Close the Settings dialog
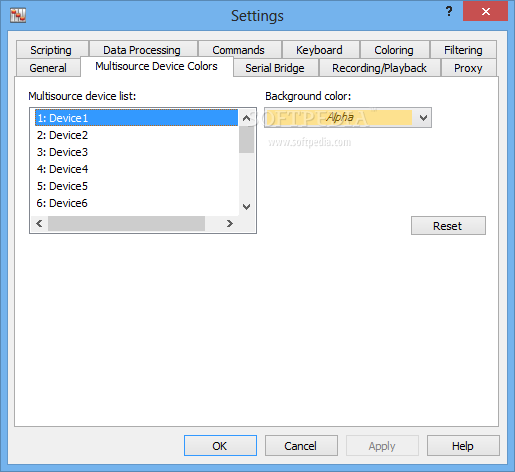Image resolution: width=515 pixels, height=472 pixels. tap(485, 12)
